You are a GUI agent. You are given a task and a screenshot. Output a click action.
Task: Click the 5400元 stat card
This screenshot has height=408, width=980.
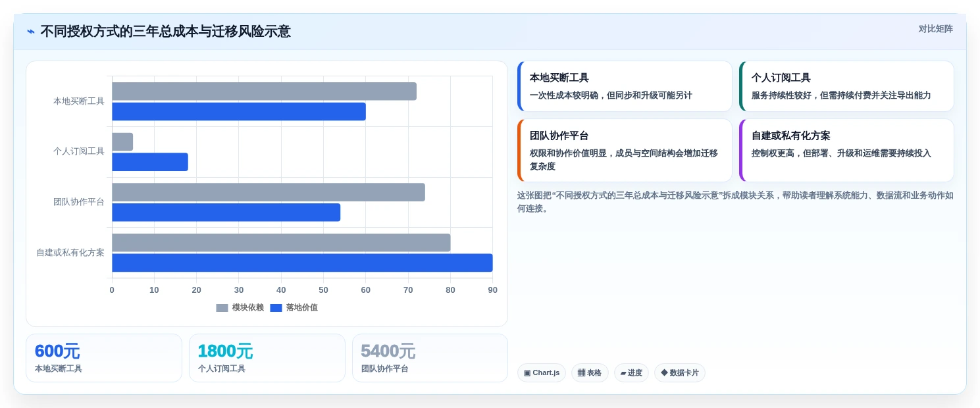point(430,358)
